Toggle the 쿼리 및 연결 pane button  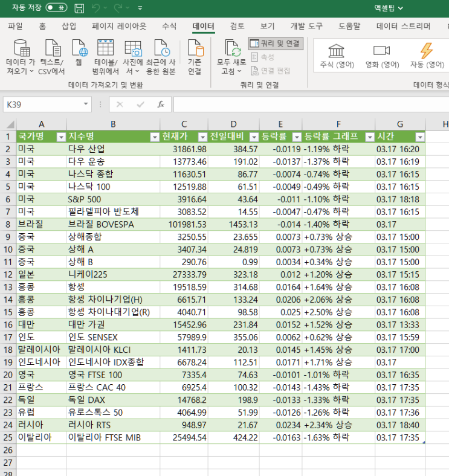(276, 43)
